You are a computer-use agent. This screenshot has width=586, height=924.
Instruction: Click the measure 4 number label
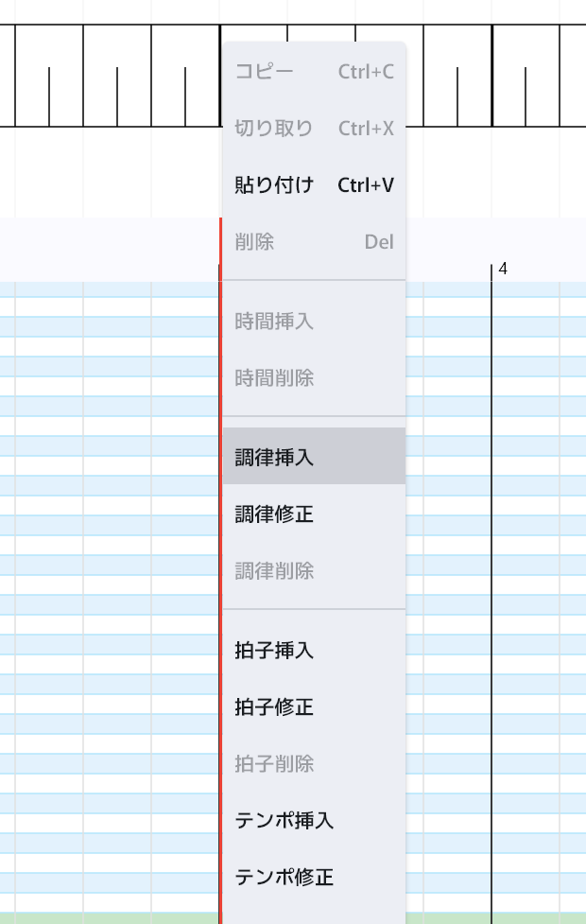pyautogui.click(x=503, y=270)
